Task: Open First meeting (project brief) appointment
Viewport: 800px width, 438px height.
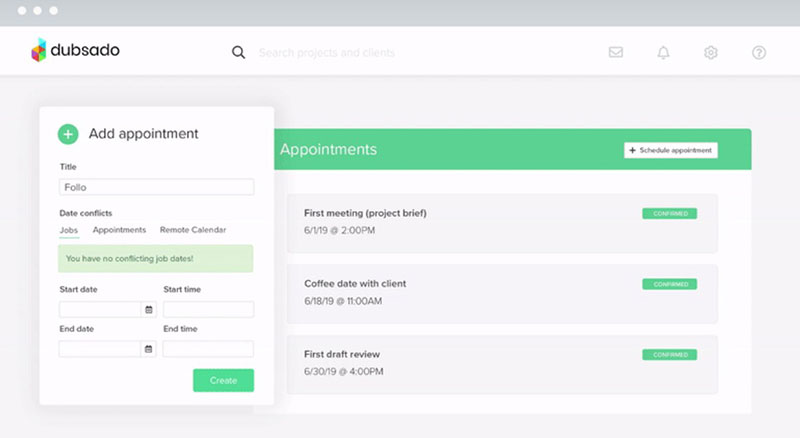Action: (502, 223)
